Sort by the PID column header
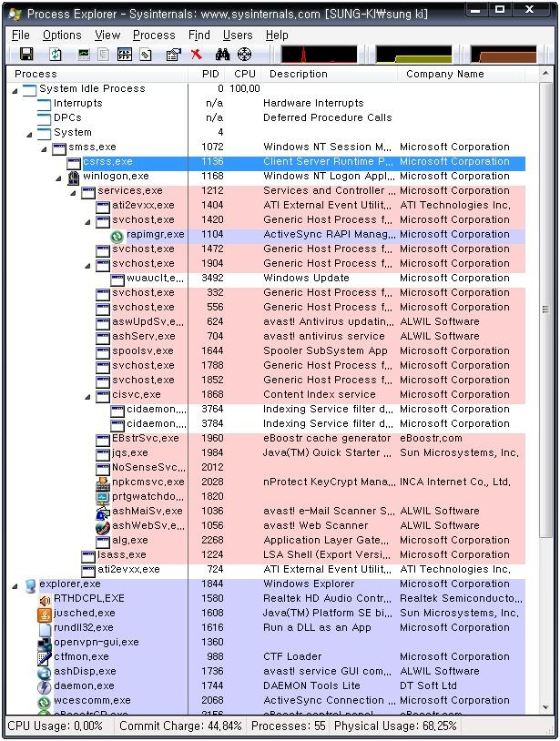This screenshot has height=741, width=560. (207, 74)
